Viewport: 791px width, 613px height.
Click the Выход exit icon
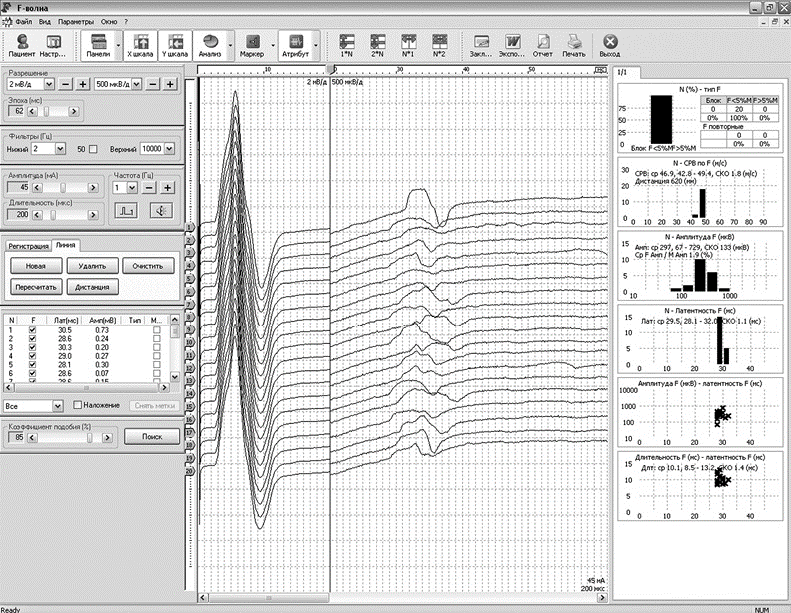click(x=609, y=45)
